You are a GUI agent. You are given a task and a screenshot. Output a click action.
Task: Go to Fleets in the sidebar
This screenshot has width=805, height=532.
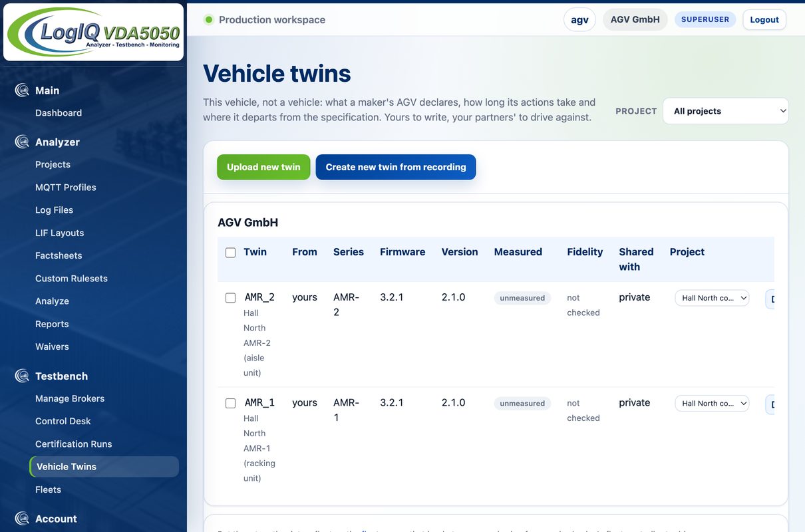48,489
